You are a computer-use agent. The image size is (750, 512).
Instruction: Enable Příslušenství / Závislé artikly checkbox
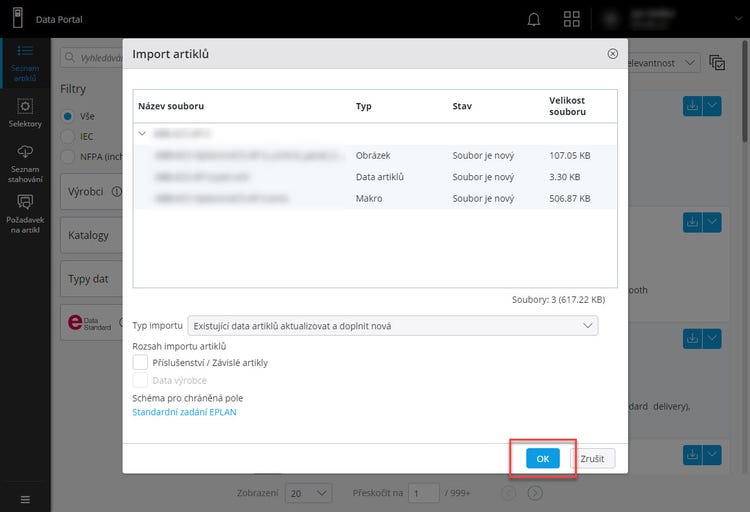(x=141, y=362)
